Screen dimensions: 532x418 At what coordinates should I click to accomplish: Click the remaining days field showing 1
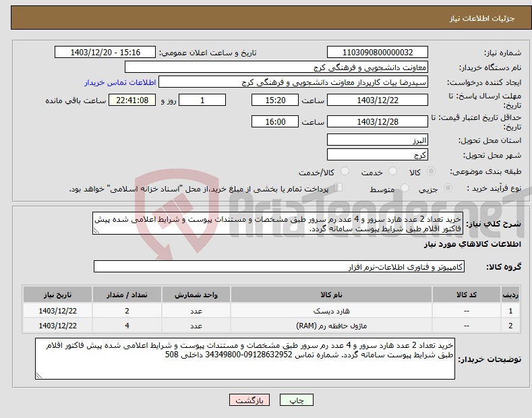click(202, 100)
